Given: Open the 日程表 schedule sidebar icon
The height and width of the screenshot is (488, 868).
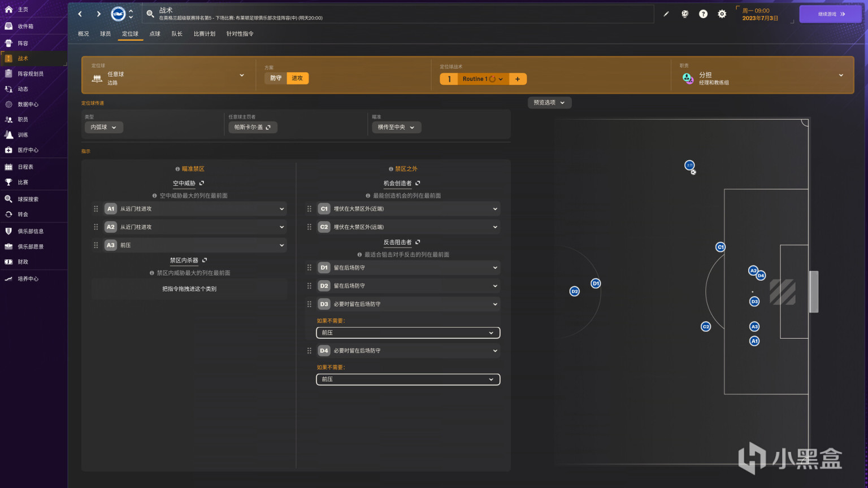Looking at the screenshot, I should [8, 167].
